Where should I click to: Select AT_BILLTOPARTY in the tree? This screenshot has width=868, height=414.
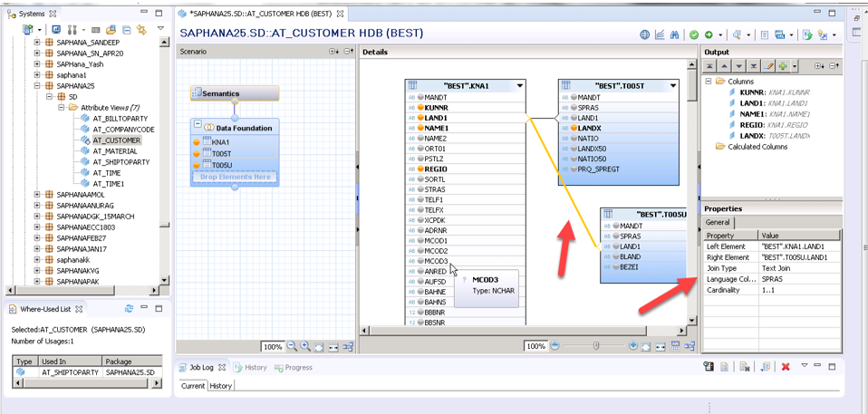[121, 119]
